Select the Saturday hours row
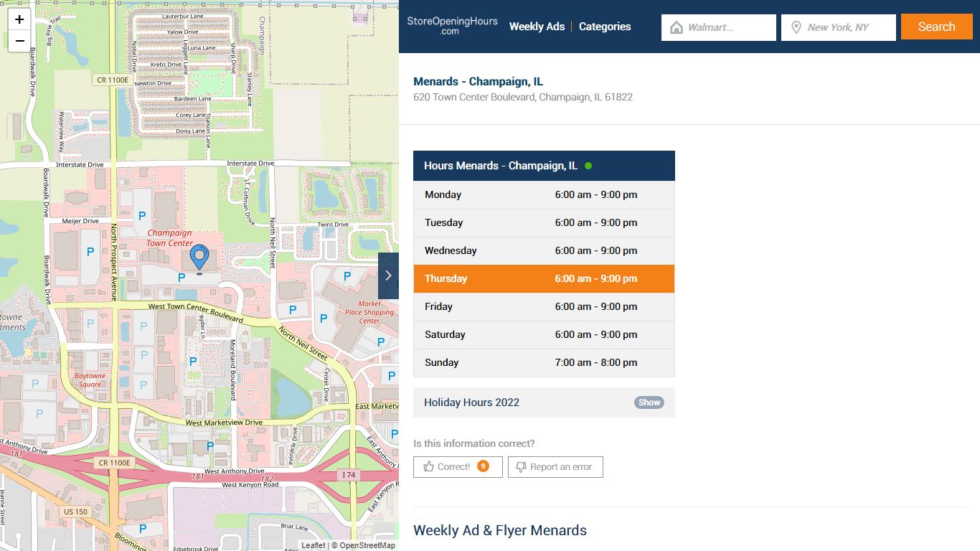The width and height of the screenshot is (980, 551). point(544,334)
